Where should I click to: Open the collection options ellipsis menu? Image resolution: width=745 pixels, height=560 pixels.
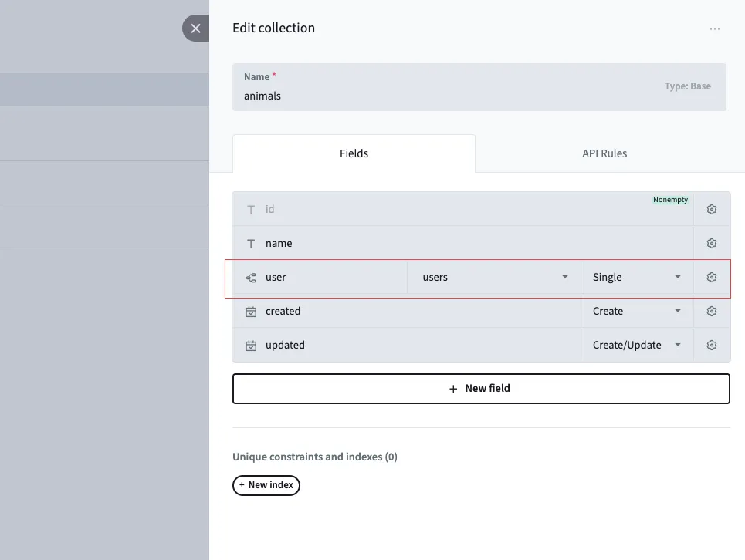tap(714, 29)
